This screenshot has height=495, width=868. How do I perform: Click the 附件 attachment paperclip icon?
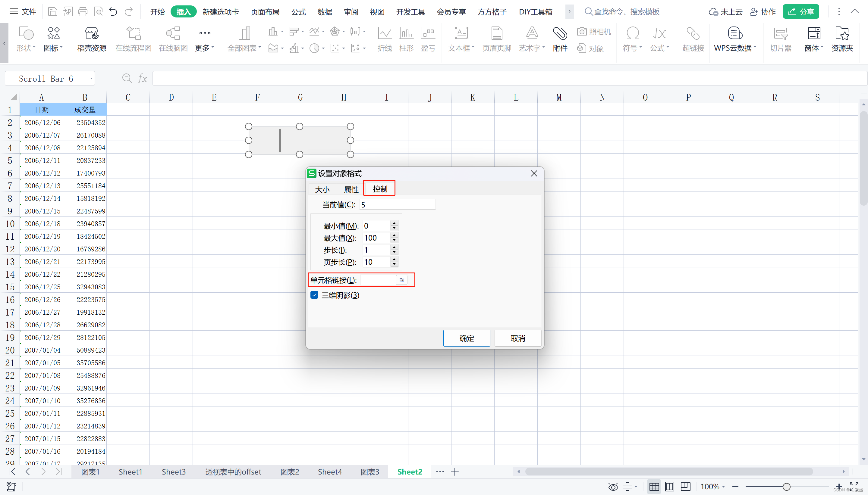pos(560,39)
